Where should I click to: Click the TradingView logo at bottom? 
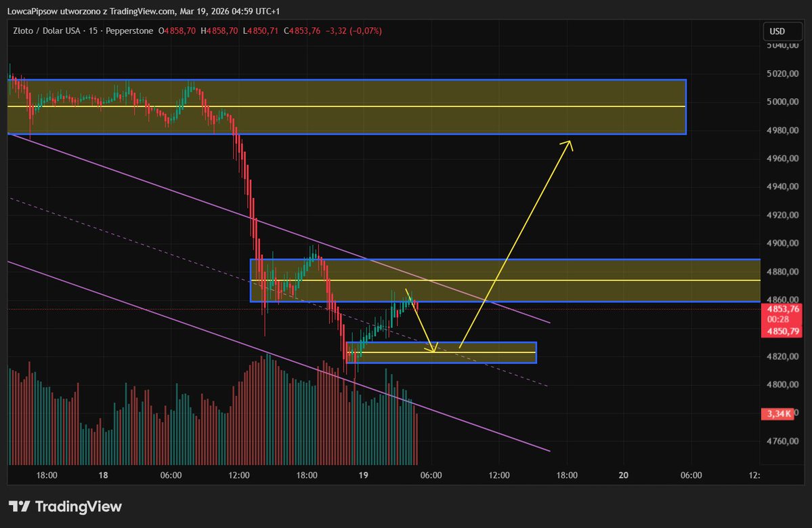click(x=65, y=506)
